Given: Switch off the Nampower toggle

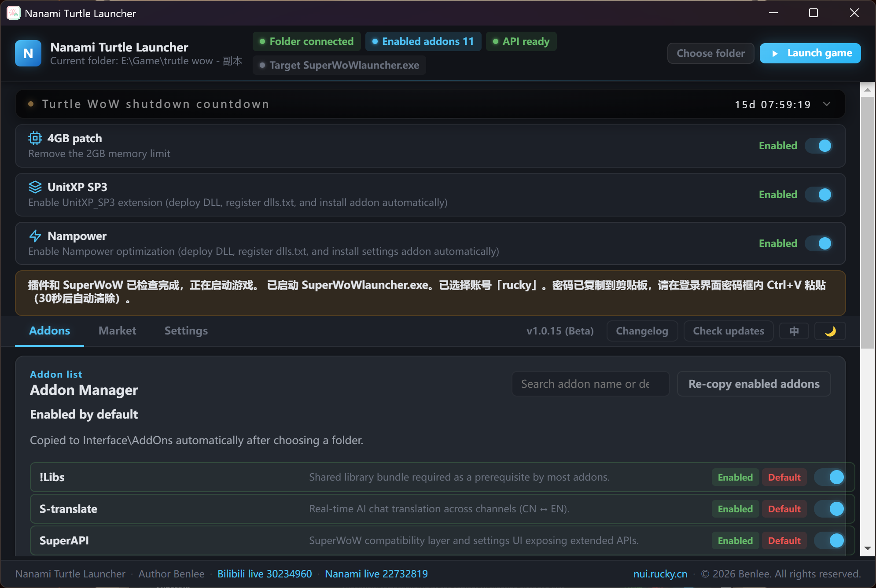Looking at the screenshot, I should [x=819, y=243].
